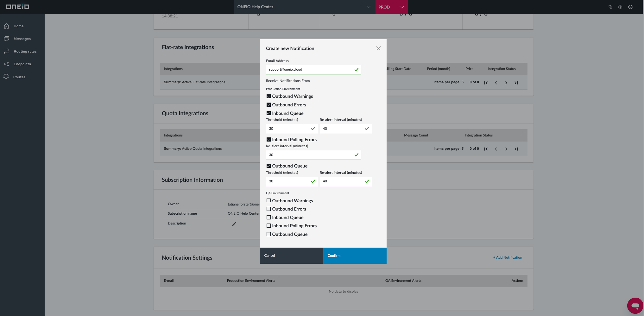Open the Messages icon in sidebar

pyautogui.click(x=6, y=39)
